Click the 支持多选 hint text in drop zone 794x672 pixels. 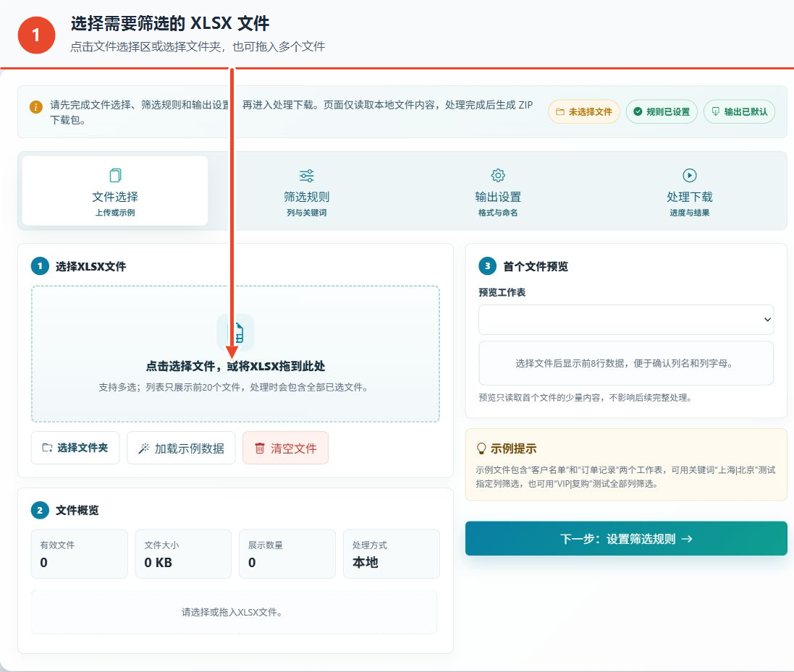[x=235, y=387]
